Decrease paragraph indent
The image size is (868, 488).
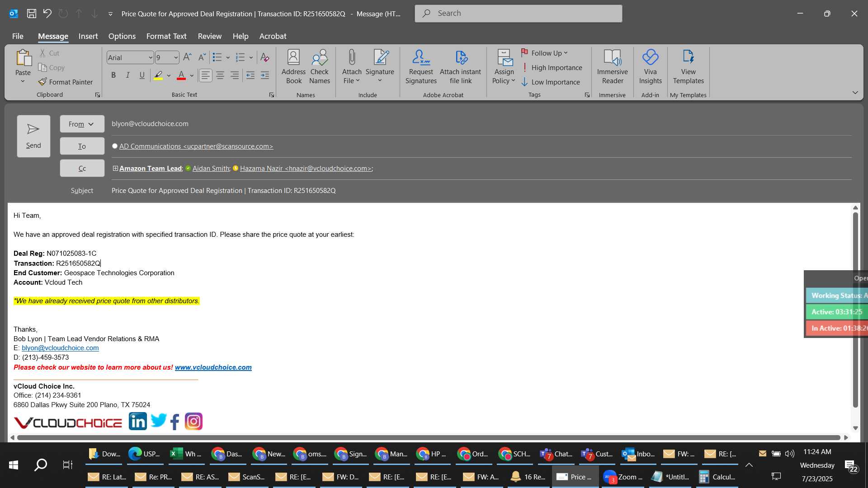250,75
